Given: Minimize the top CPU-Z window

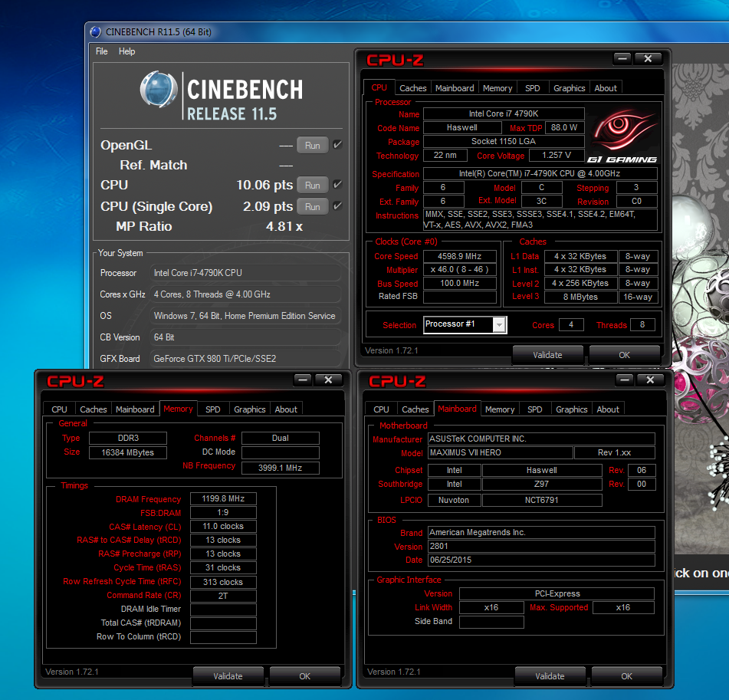Looking at the screenshot, I should click(622, 58).
